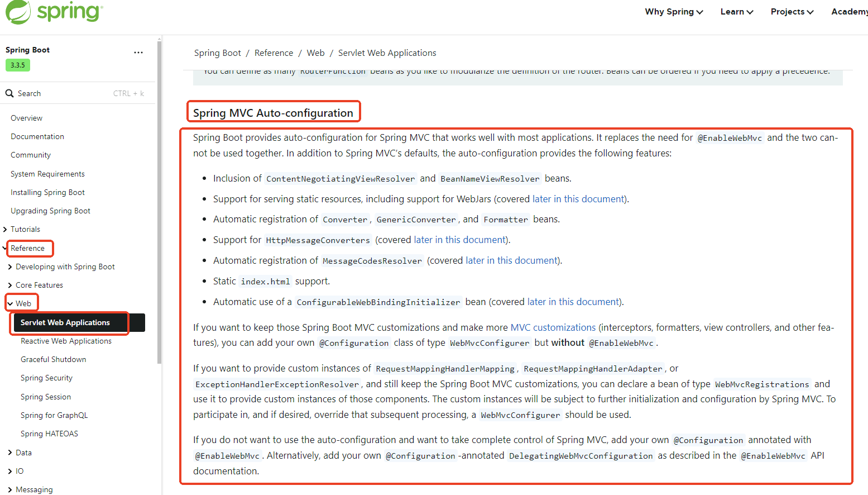Click the search magnifier icon
The image size is (868, 495).
(9, 93)
